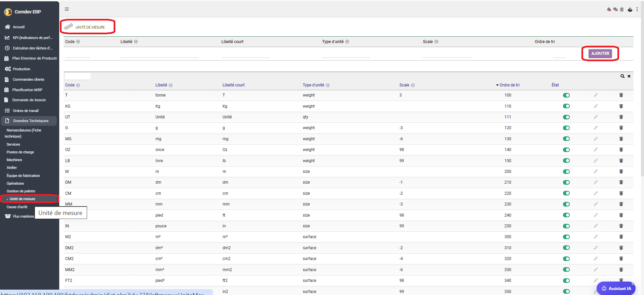Toggle the CM2 row status switch
The width and height of the screenshot is (644, 295).
click(566, 259)
